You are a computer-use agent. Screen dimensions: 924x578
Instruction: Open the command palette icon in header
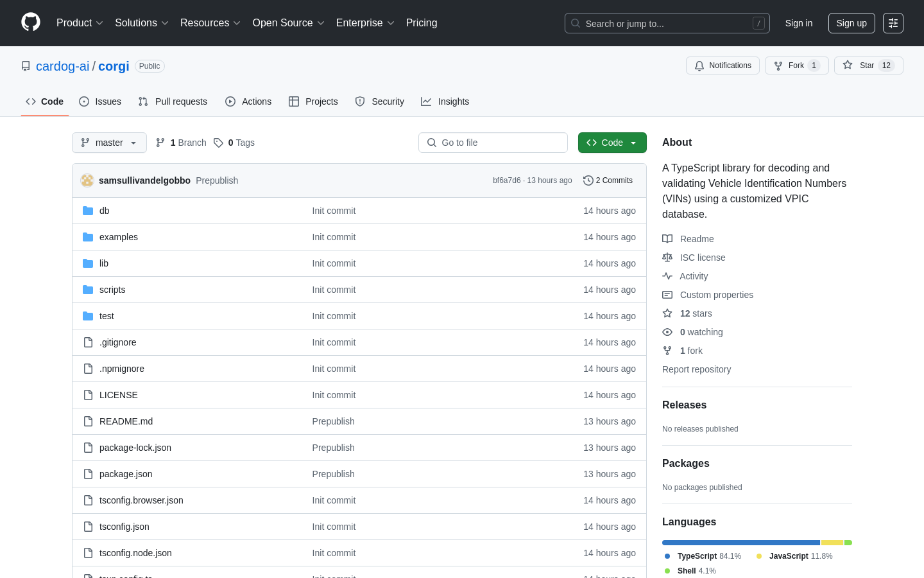click(x=893, y=23)
